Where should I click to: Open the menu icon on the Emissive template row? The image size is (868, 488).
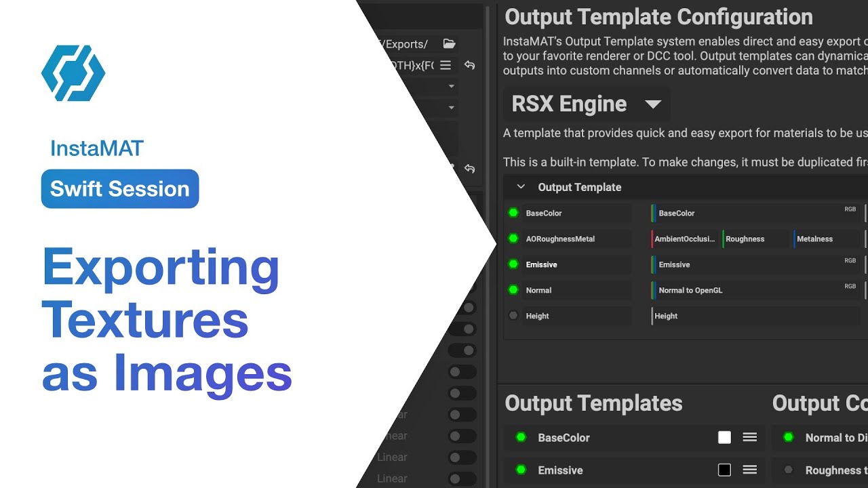(749, 470)
